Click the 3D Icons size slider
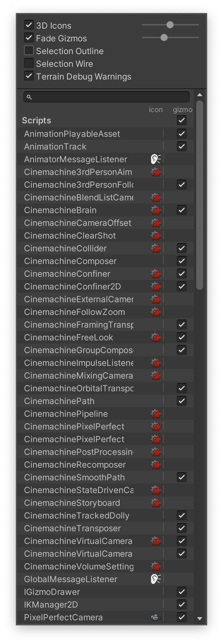 click(170, 25)
